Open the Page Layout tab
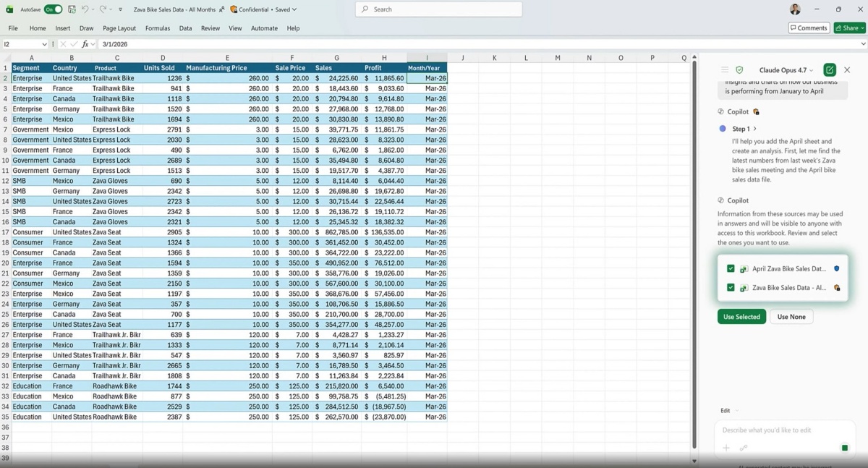 pos(119,28)
